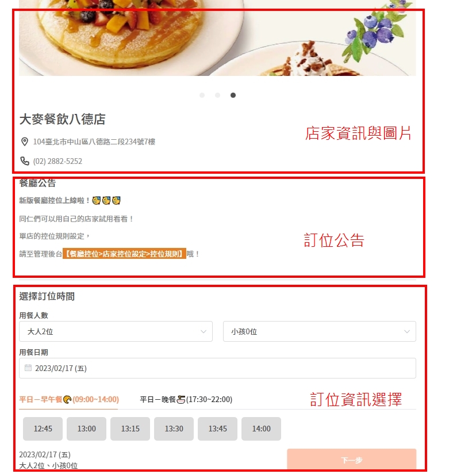Click the 下一步 next step button
Viewport: 476px width, 474px height.
pyautogui.click(x=351, y=460)
